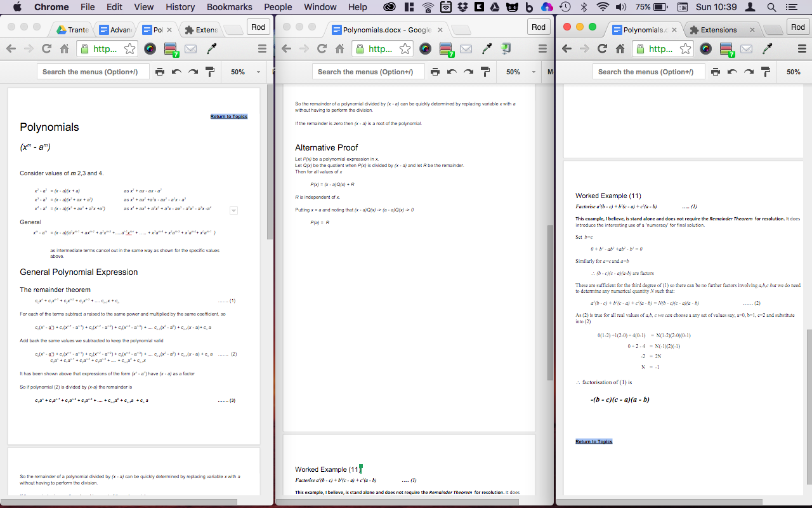The image size is (812, 508).
Task: Reload the page in the middle Chrome window
Action: pos(322,49)
